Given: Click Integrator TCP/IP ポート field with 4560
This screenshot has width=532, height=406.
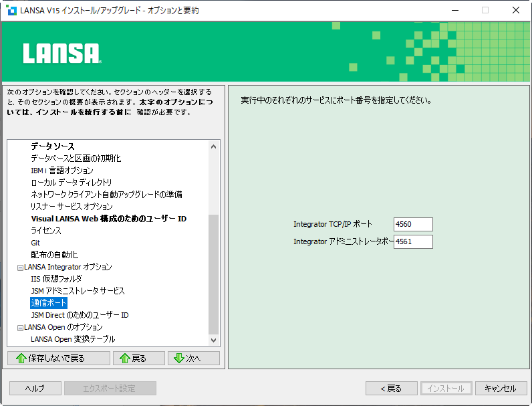Looking at the screenshot, I should (413, 224).
